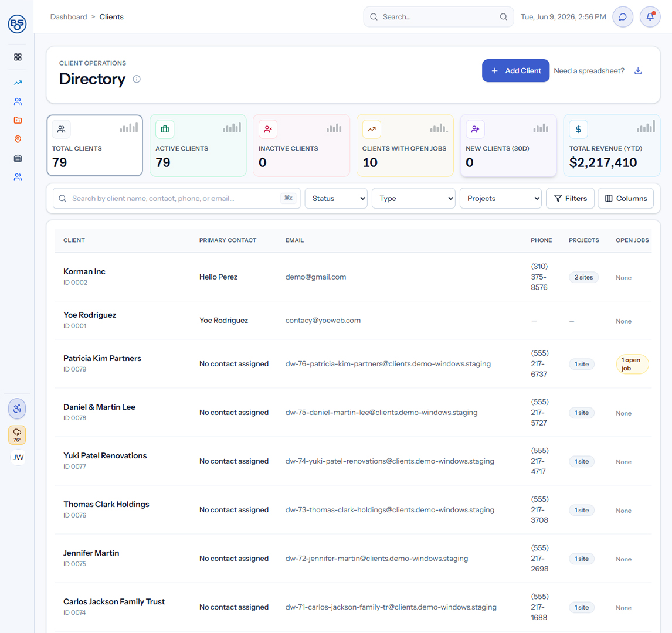Image resolution: width=672 pixels, height=633 pixels.
Task: Open Thomas Clark Holdings client
Action: coord(106,504)
